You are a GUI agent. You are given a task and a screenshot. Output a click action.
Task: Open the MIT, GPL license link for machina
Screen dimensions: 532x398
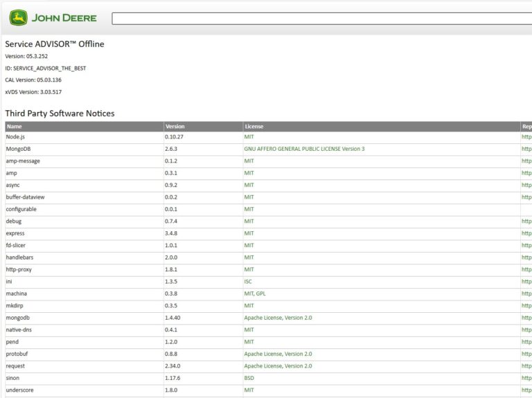pos(255,293)
